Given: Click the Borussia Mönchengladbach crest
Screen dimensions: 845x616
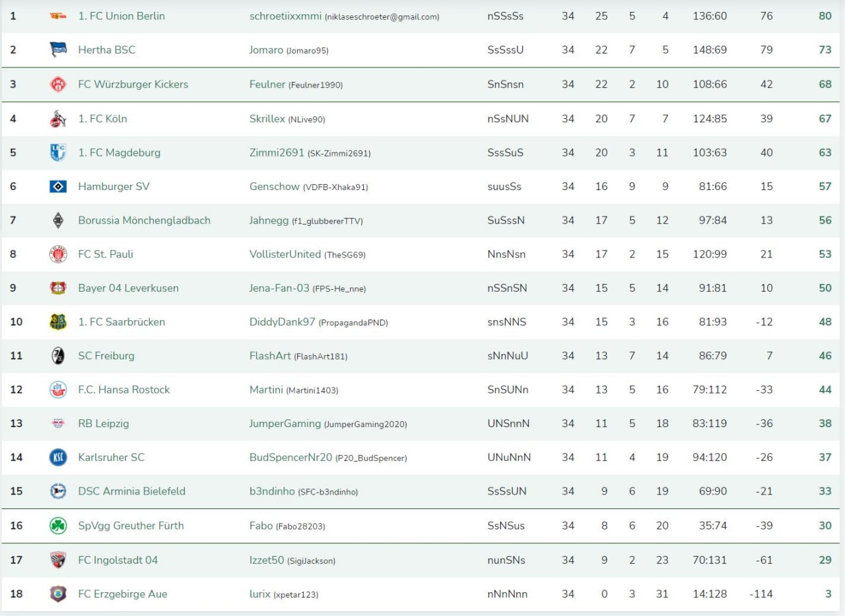Looking at the screenshot, I should [58, 221].
